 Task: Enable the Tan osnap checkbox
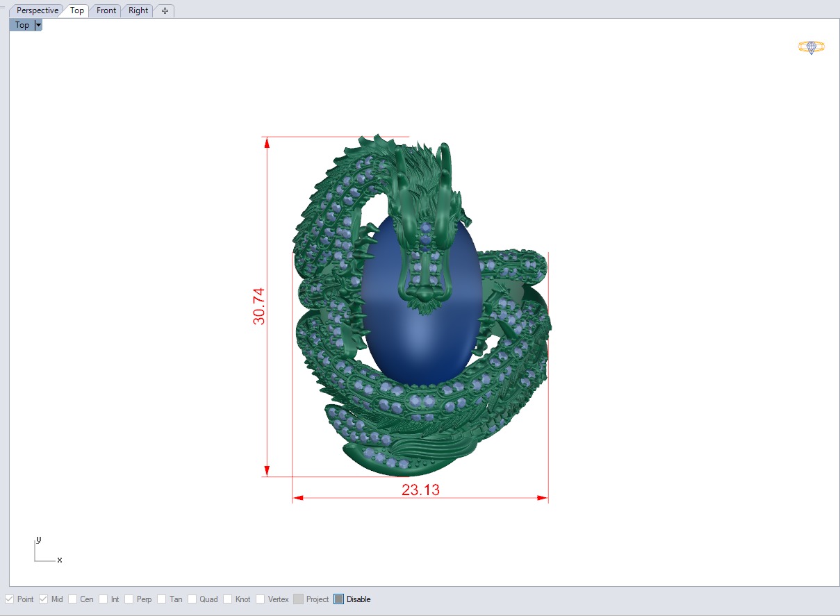tap(162, 599)
